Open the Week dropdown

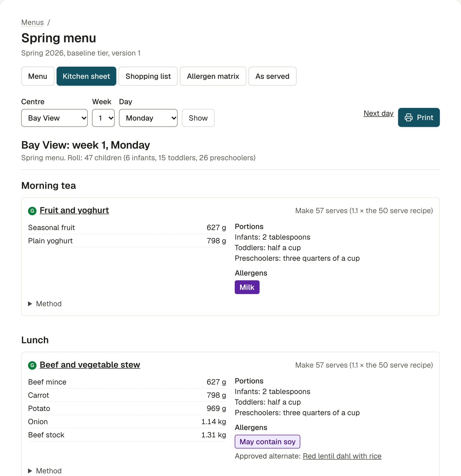coord(103,118)
